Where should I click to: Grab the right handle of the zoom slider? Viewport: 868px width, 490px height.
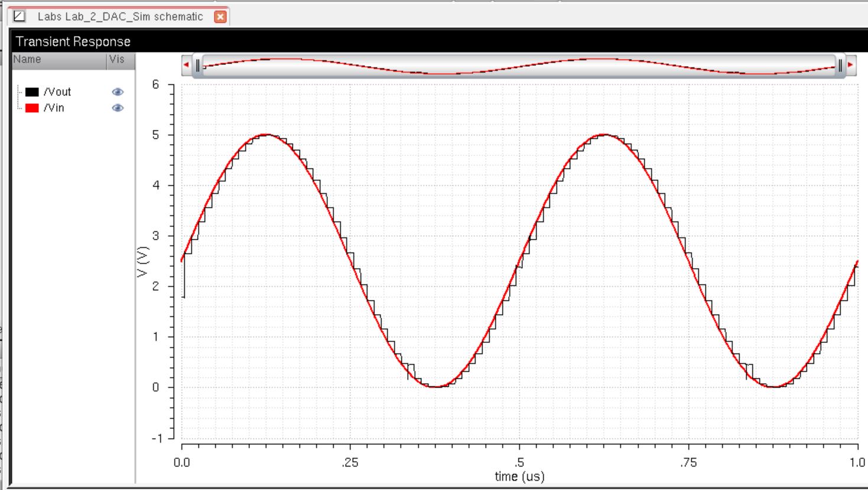840,66
